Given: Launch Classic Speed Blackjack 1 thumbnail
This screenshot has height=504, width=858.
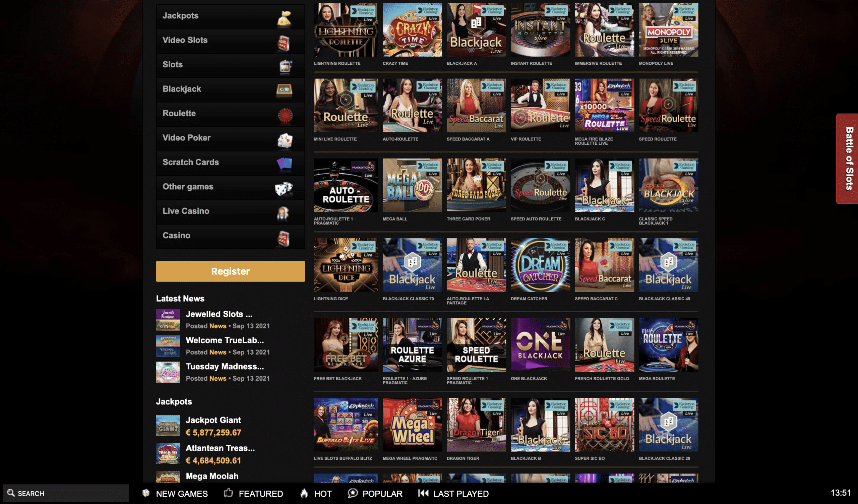Looking at the screenshot, I should click(668, 185).
